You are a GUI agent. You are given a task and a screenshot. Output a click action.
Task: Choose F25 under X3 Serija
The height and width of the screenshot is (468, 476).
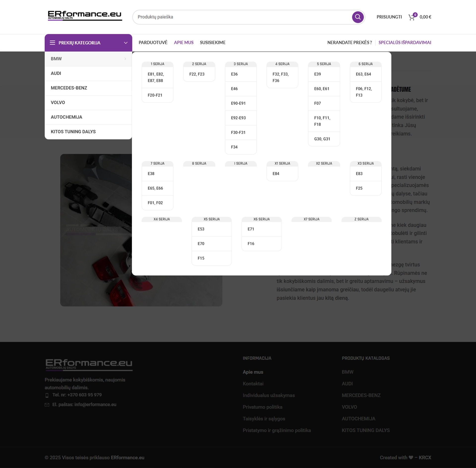[366, 188]
